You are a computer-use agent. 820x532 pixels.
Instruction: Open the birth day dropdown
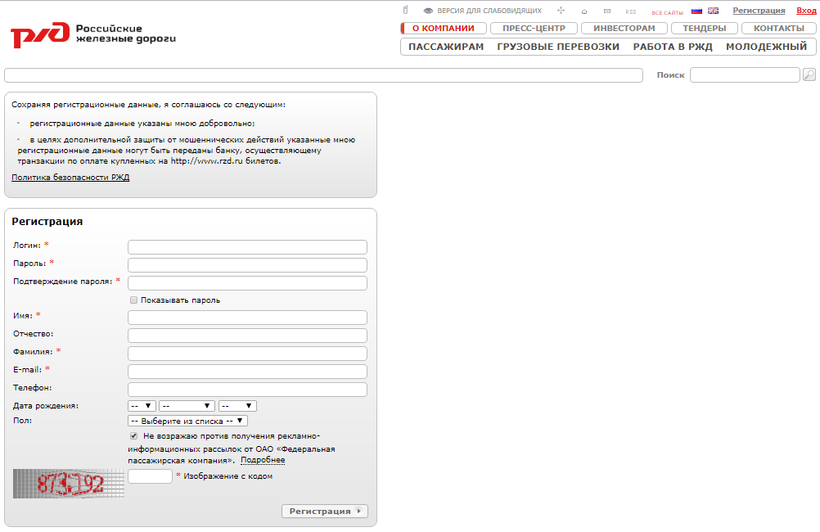tap(141, 406)
